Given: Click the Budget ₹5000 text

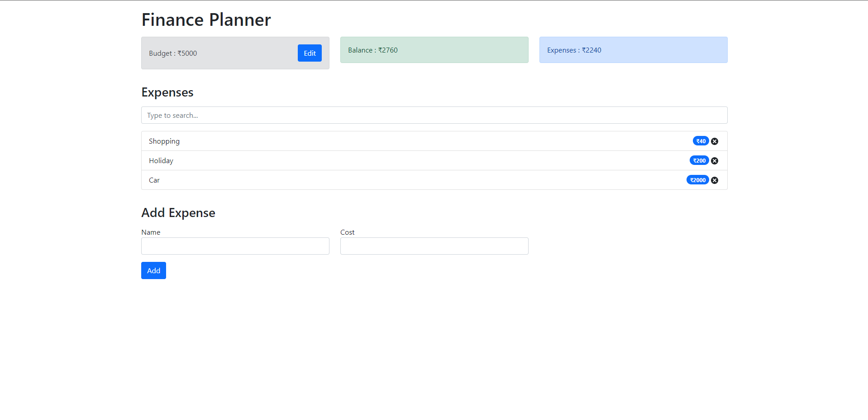Looking at the screenshot, I should coord(173,53).
